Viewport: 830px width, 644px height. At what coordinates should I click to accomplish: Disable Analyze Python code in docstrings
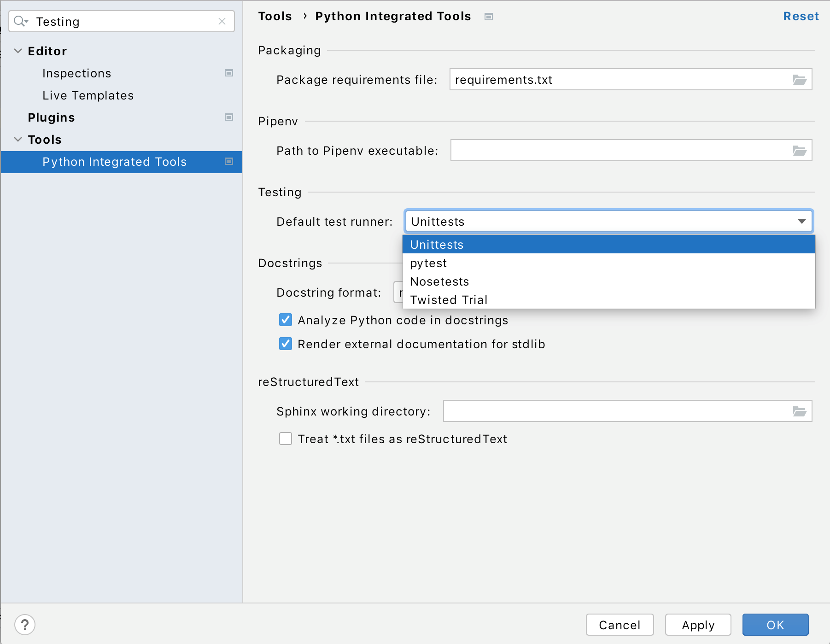point(286,320)
